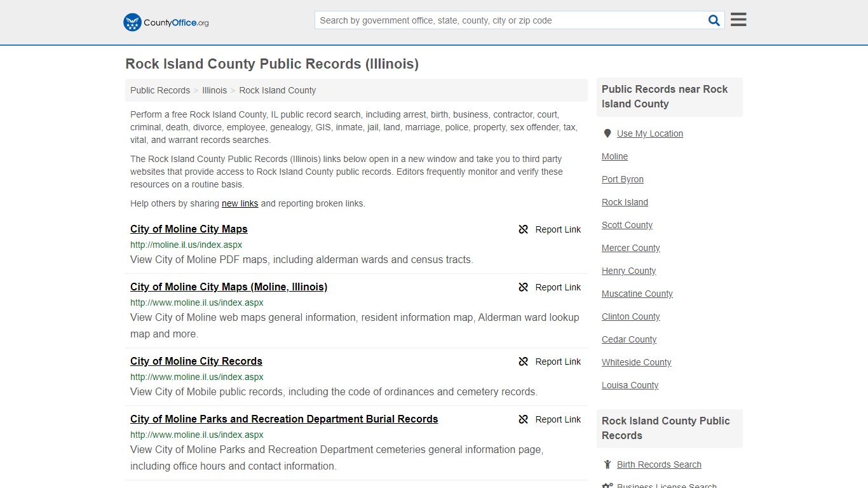The image size is (868, 488).
Task: Visit URL under City Maps (Moline, Illinois)
Action: coord(197,302)
